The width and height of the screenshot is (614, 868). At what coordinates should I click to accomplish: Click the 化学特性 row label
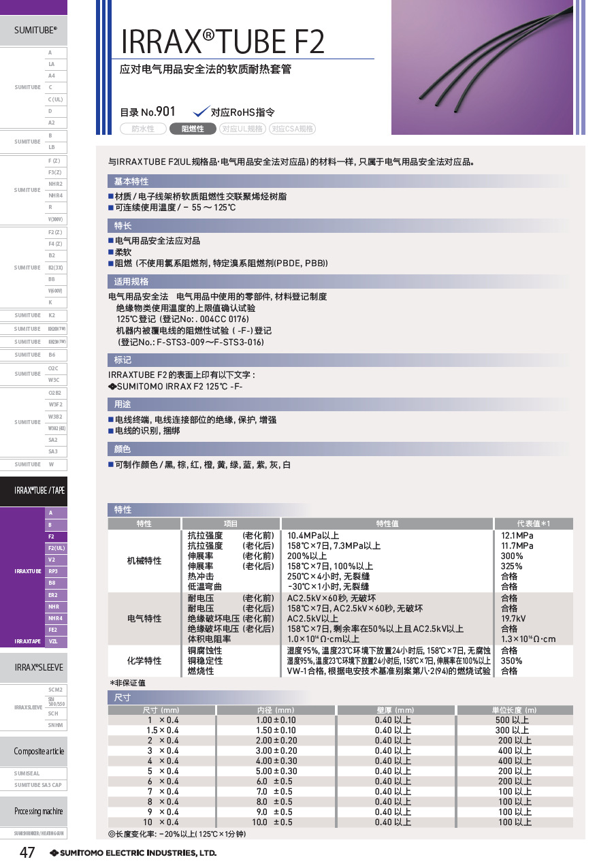(144, 660)
